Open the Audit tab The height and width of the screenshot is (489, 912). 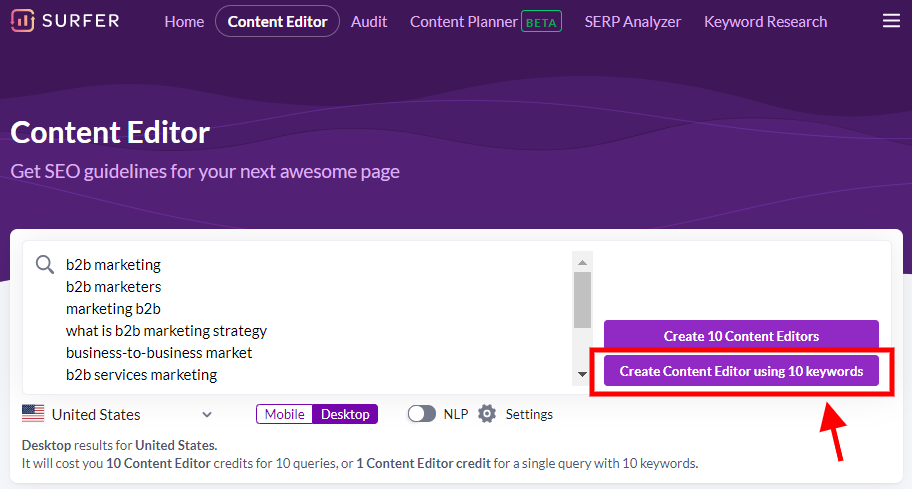pos(369,22)
